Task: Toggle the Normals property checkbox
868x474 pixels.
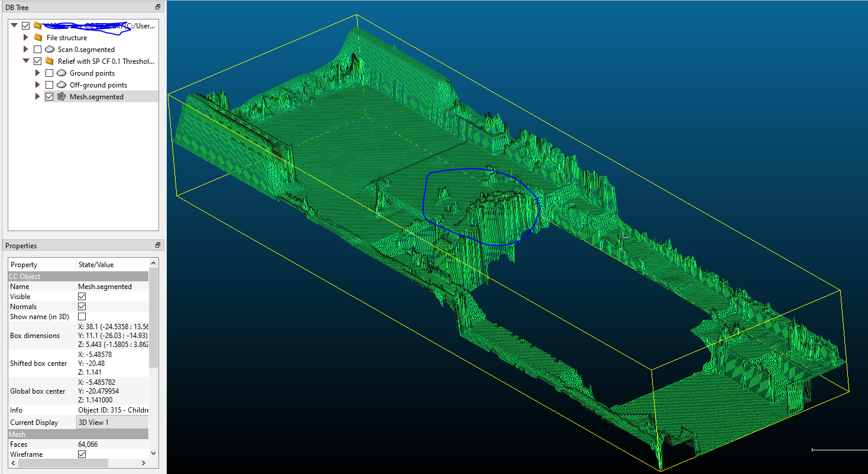Action: click(x=82, y=307)
